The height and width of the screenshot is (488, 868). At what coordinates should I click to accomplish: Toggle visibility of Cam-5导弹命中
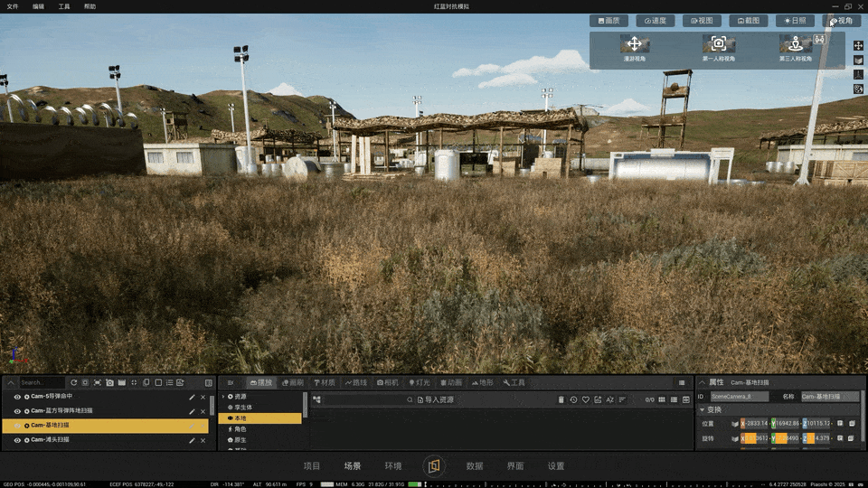(17, 397)
